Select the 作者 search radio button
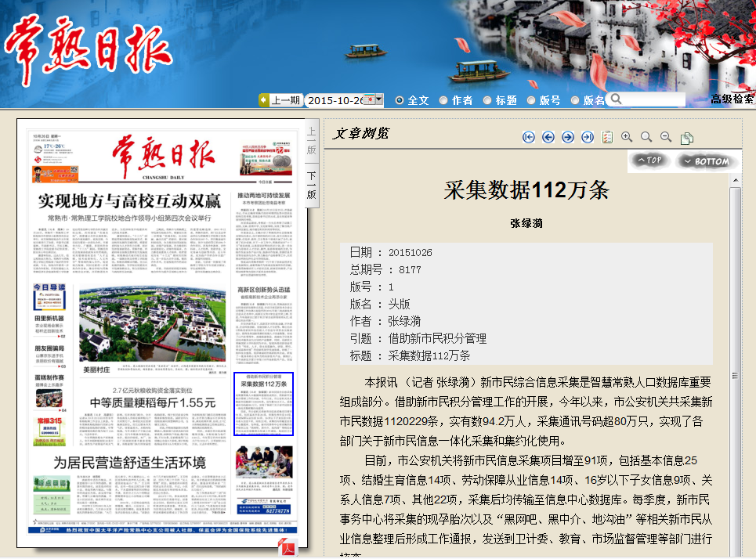 443,100
